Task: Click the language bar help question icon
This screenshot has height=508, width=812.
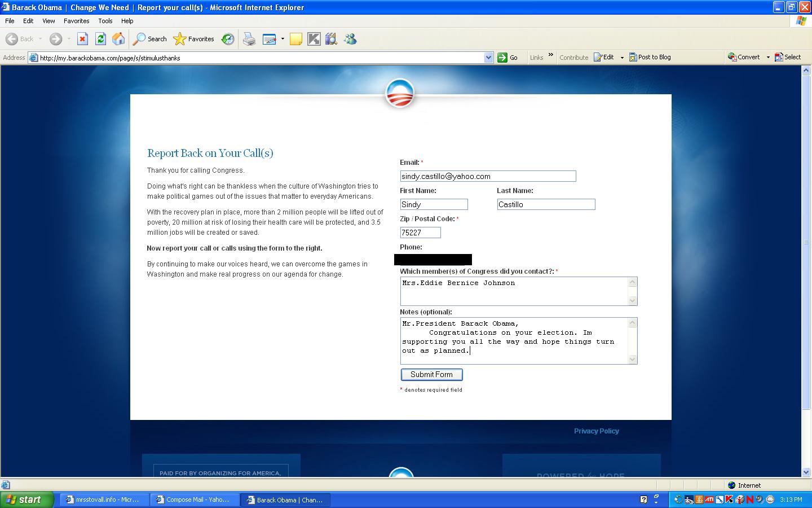Action: [644, 500]
